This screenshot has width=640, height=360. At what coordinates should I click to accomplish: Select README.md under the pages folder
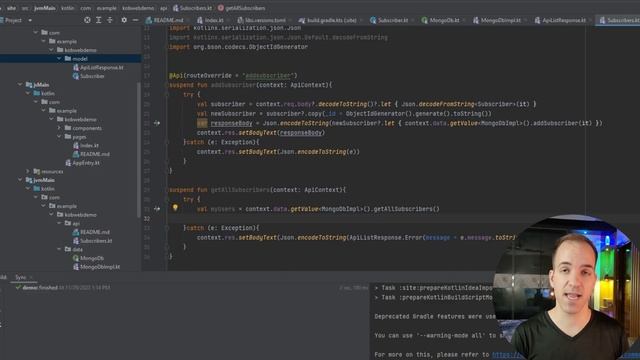click(x=94, y=154)
